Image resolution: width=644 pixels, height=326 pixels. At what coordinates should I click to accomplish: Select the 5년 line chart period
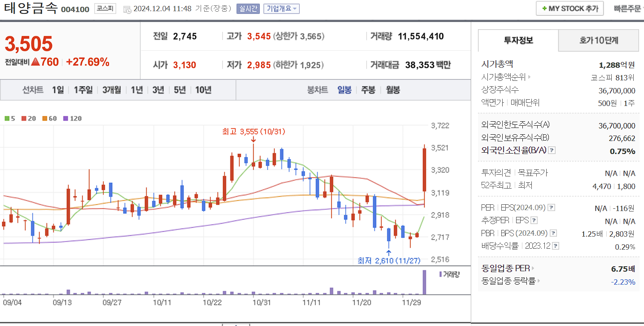(x=179, y=90)
